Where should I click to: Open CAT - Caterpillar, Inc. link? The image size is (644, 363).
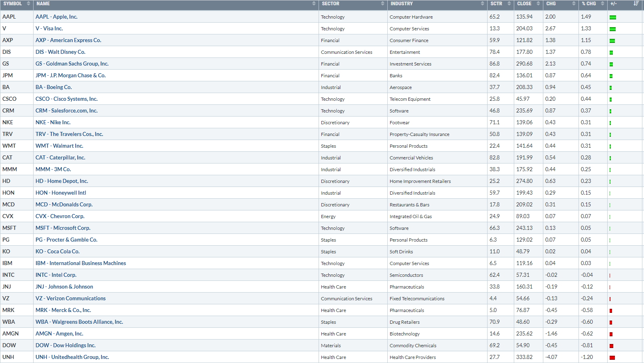pyautogui.click(x=60, y=157)
